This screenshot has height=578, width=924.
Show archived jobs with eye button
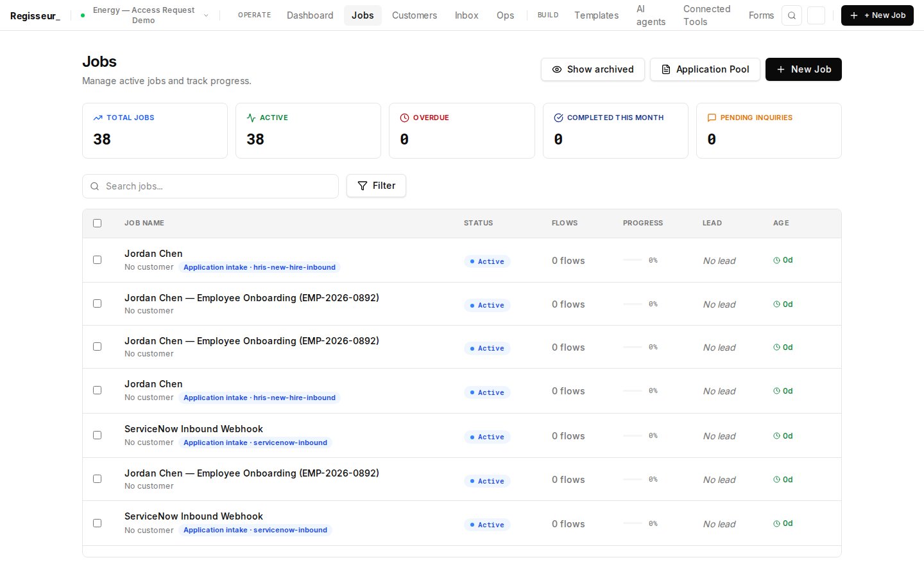tap(593, 69)
